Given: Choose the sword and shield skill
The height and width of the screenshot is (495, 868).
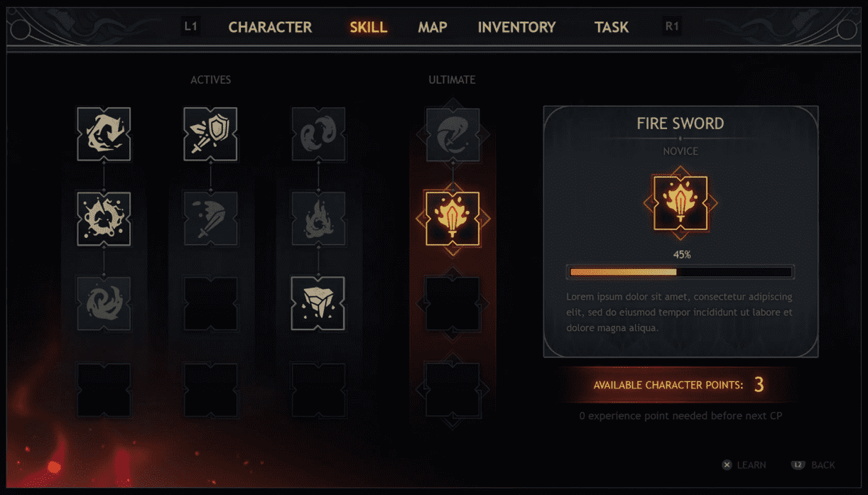Looking at the screenshot, I should 210,134.
